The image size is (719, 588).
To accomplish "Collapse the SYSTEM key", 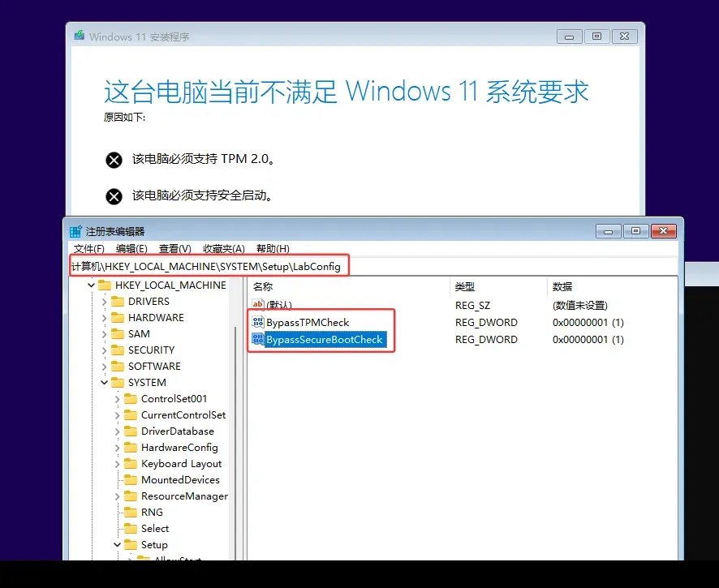I will (104, 382).
